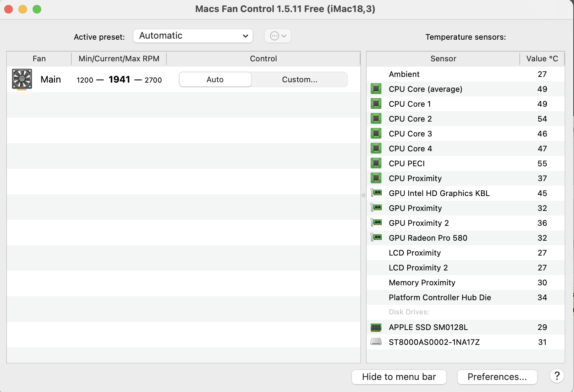Click the splitter handle between panels
Screen dimensions: 574x392
(x=363, y=195)
